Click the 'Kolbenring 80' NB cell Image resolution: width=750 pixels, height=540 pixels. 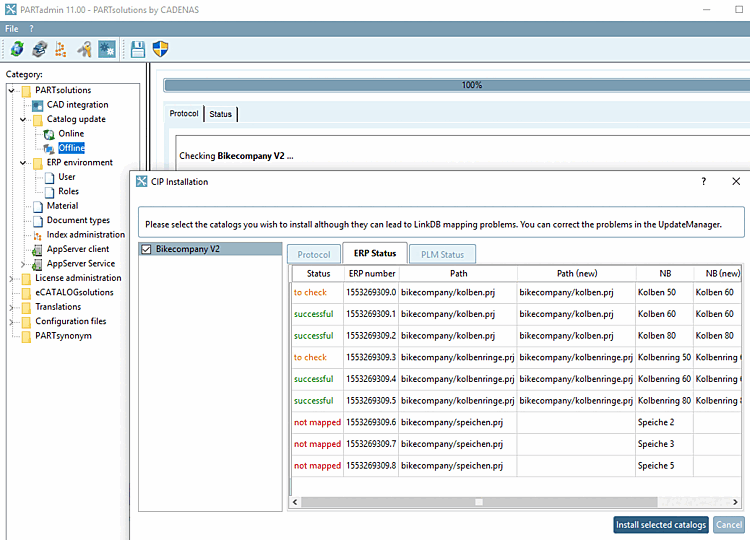tap(664, 400)
